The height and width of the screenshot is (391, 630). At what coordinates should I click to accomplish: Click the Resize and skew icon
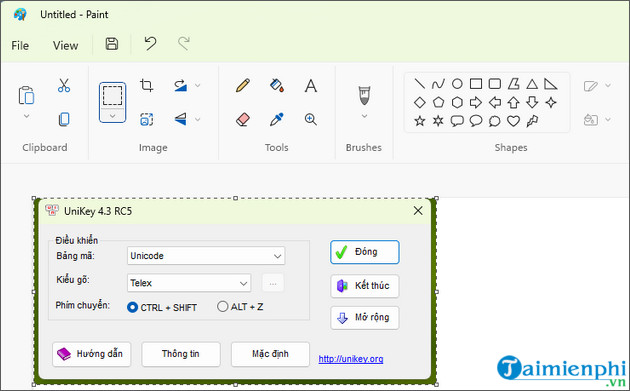[x=146, y=119]
